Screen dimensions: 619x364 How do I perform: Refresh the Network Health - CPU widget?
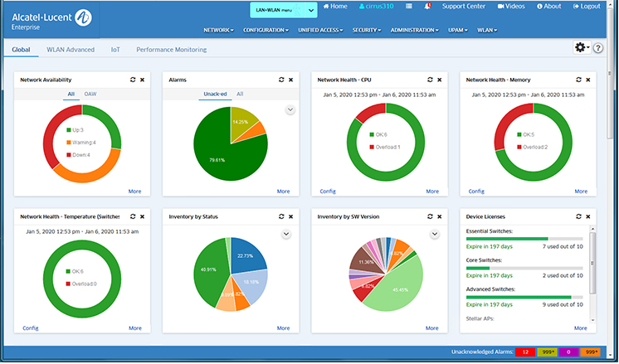point(430,80)
